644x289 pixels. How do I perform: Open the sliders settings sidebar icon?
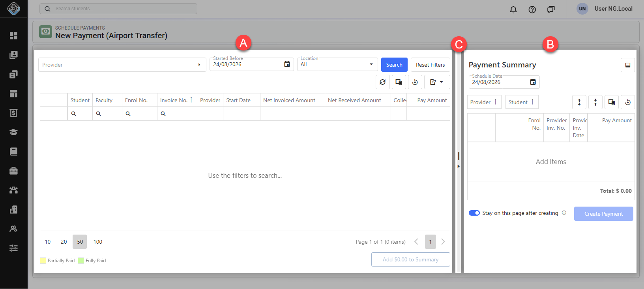[13, 248]
